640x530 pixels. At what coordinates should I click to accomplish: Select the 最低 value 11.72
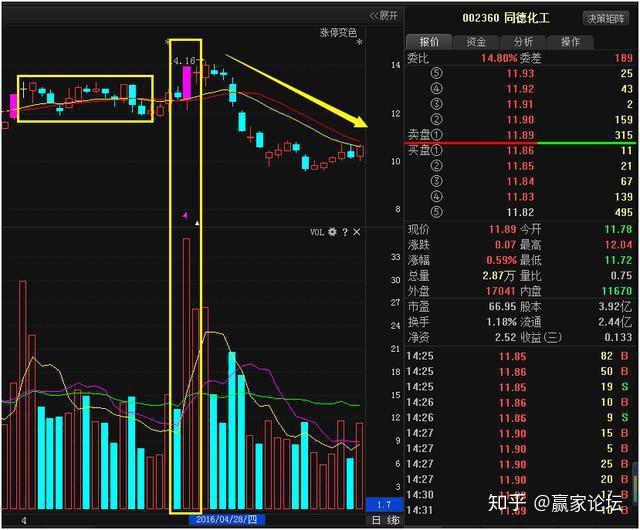(618, 260)
